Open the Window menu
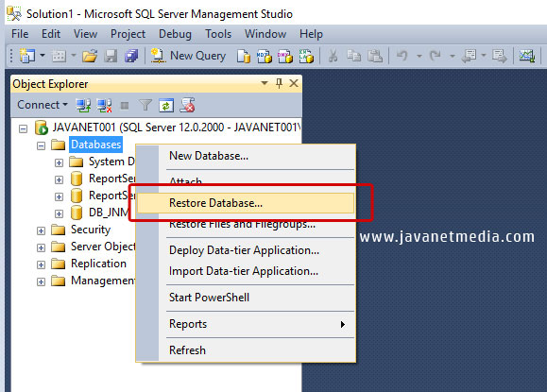The width and height of the screenshot is (547, 392). click(265, 34)
